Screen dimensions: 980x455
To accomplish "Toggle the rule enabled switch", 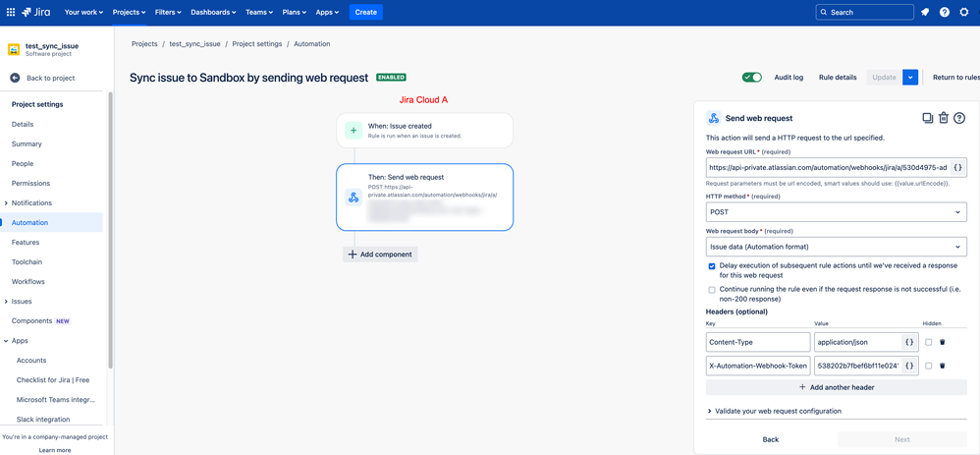I will point(752,78).
